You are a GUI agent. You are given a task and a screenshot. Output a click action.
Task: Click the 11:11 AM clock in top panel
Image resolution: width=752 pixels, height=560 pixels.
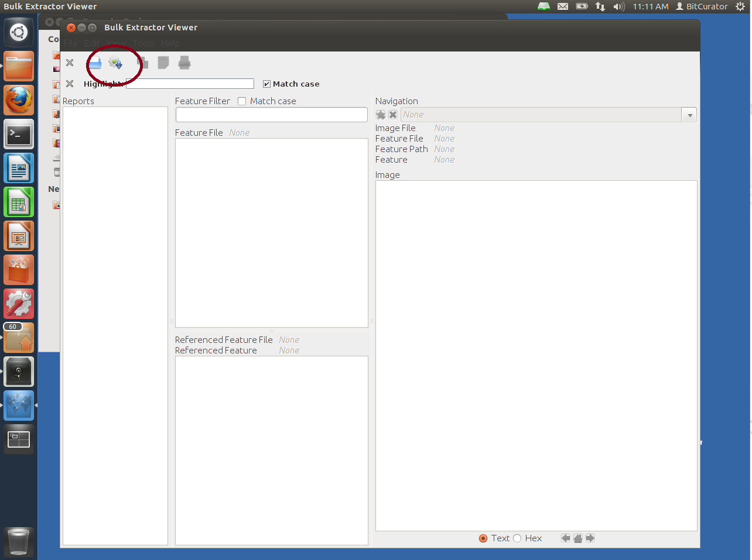(651, 6)
